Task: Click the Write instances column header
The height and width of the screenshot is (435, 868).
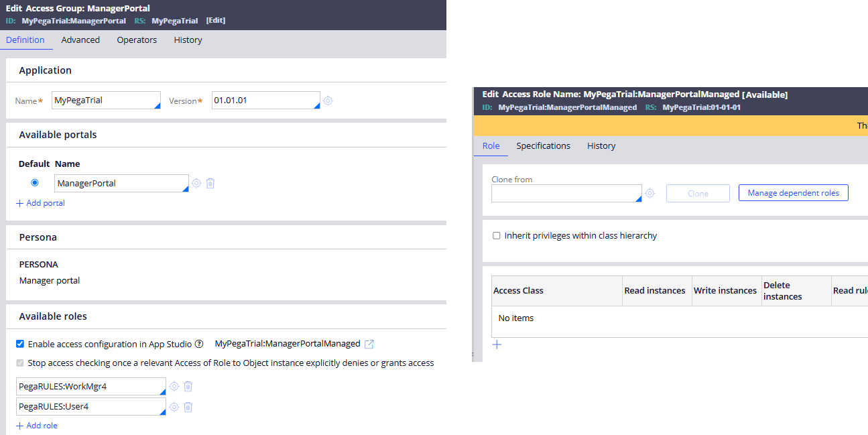Action: [725, 291]
